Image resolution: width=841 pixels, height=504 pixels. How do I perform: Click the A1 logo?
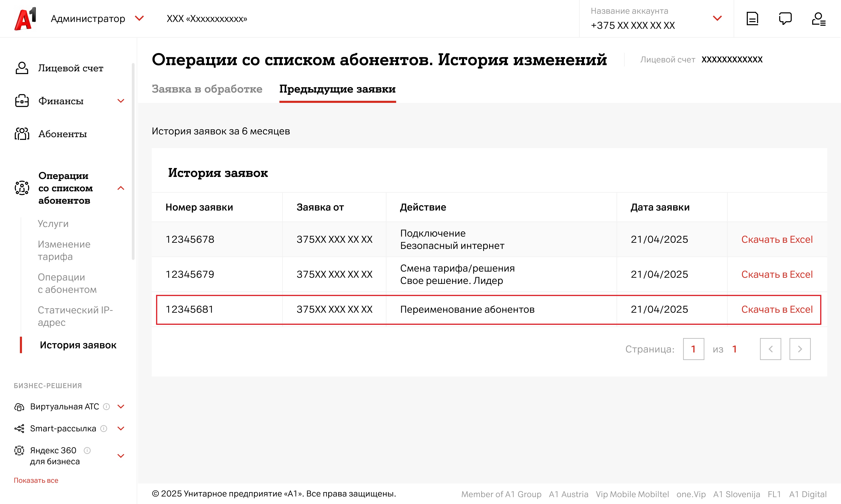25,19
